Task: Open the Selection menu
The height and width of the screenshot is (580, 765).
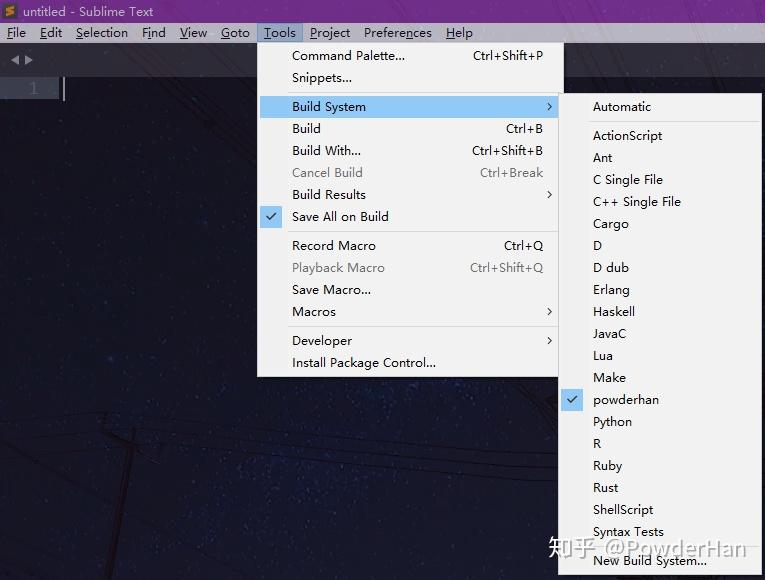Action: point(101,33)
